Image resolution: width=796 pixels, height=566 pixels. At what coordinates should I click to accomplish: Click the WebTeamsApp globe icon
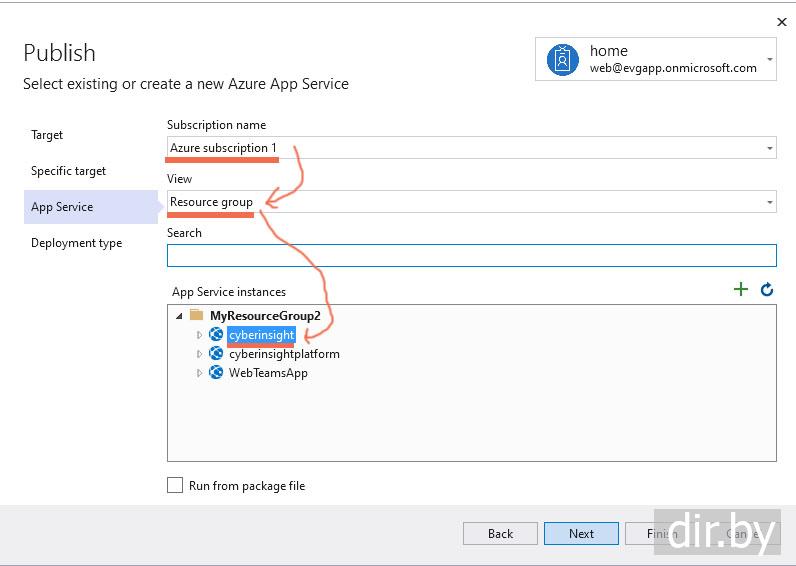click(x=216, y=373)
